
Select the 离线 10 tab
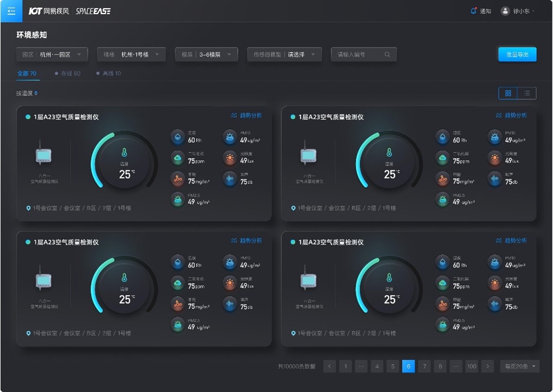(x=109, y=73)
